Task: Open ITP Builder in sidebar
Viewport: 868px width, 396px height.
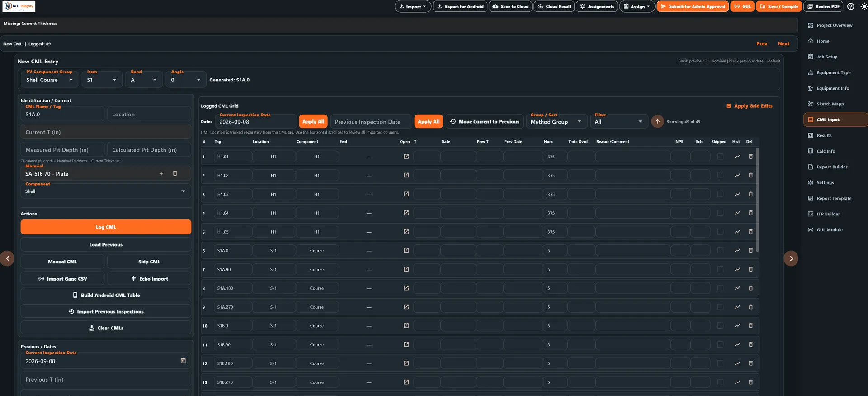Action: [835, 214]
